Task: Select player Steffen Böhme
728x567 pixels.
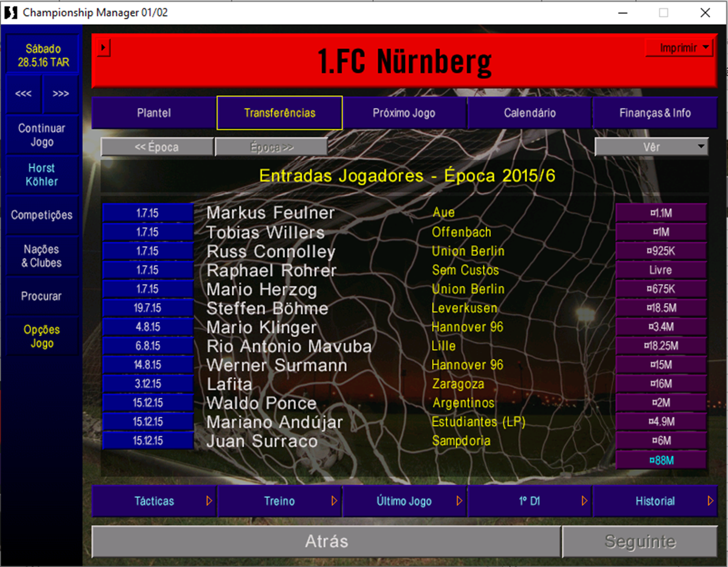Action: (x=268, y=308)
